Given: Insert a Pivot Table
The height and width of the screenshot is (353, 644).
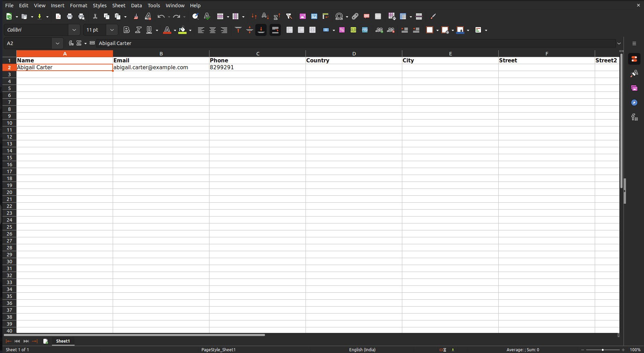Looking at the screenshot, I should point(325,16).
